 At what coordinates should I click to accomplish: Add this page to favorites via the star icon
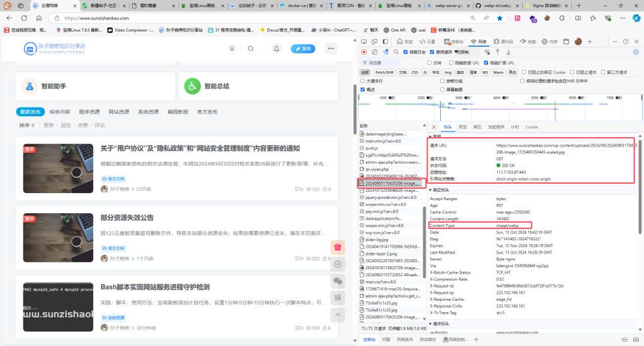pos(500,18)
